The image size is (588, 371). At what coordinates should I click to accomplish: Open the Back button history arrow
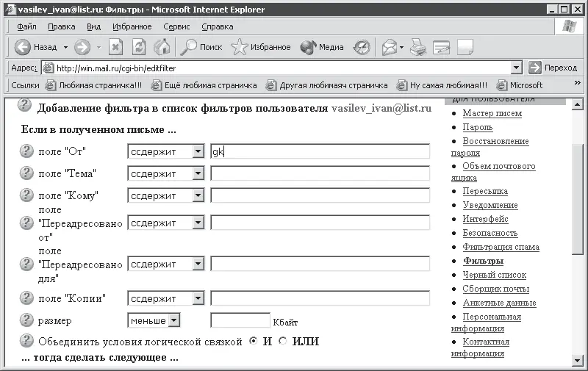pyautogui.click(x=65, y=47)
